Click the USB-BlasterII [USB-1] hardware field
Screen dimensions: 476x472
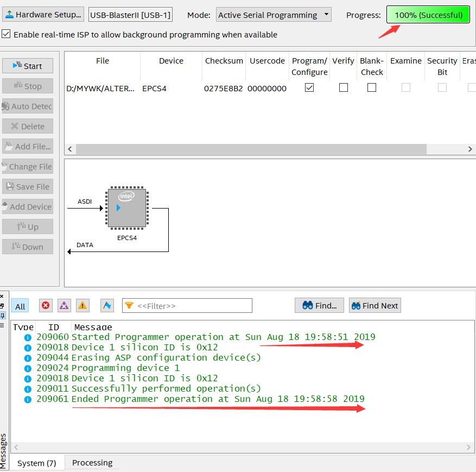[131, 15]
